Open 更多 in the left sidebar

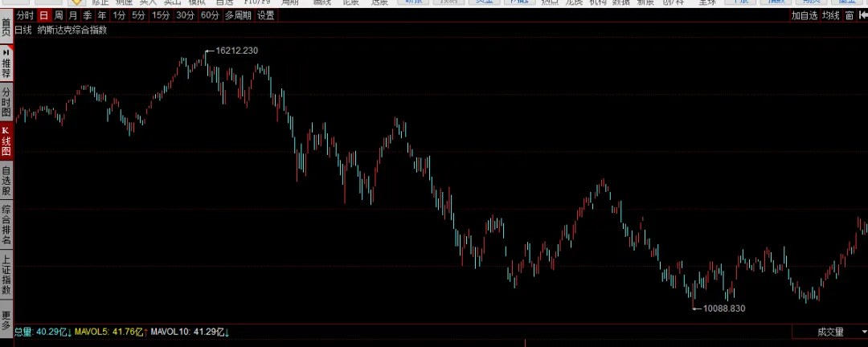(6, 320)
